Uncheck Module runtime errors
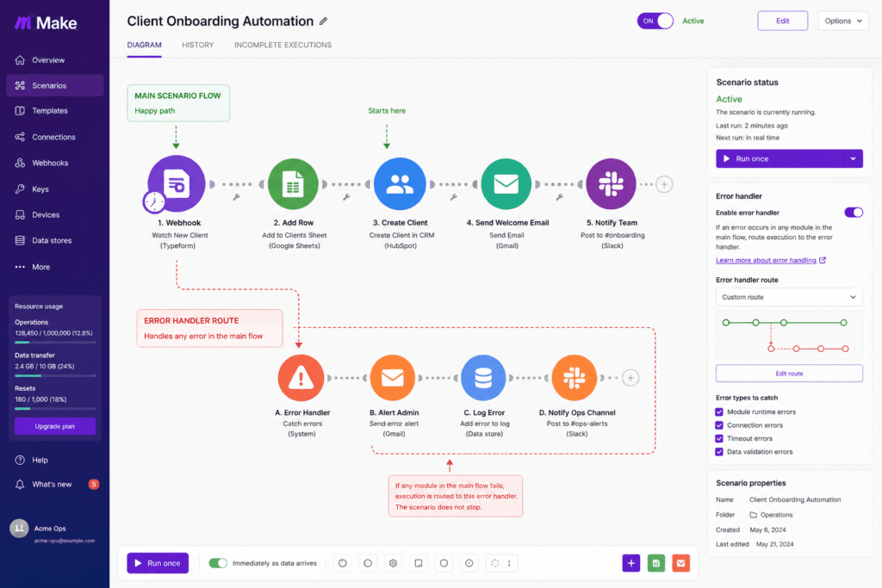The image size is (882, 588). click(719, 412)
